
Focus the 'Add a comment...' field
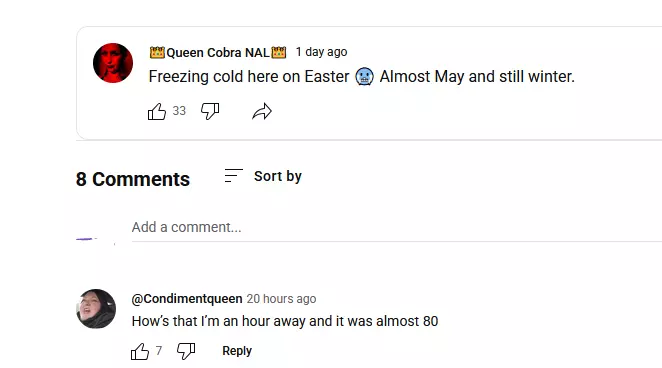coord(397,227)
